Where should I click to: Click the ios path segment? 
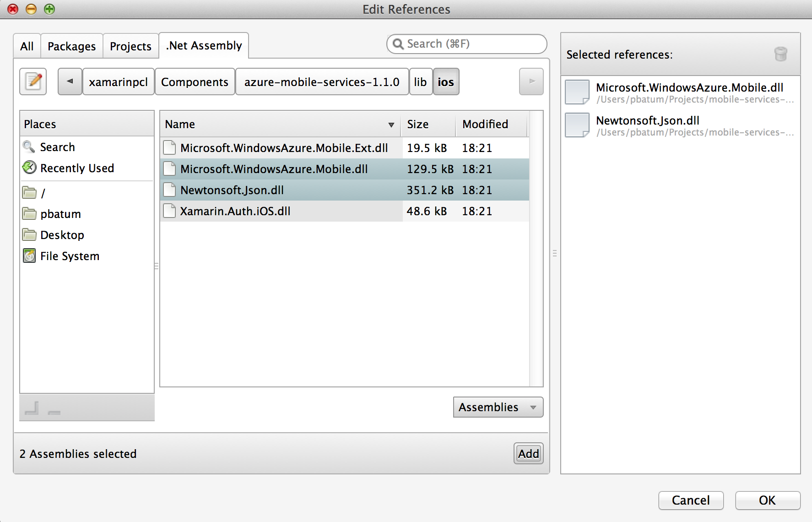pyautogui.click(x=446, y=82)
